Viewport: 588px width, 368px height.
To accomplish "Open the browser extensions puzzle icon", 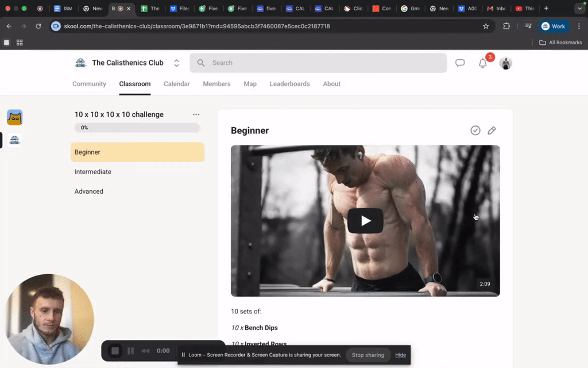I will (x=506, y=26).
